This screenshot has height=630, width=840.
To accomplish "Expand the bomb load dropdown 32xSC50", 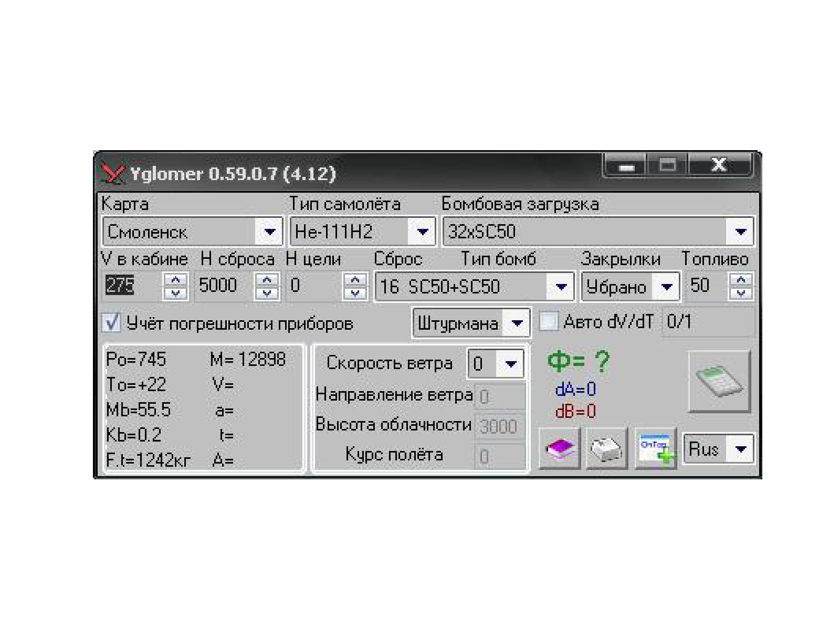I will coord(598,231).
